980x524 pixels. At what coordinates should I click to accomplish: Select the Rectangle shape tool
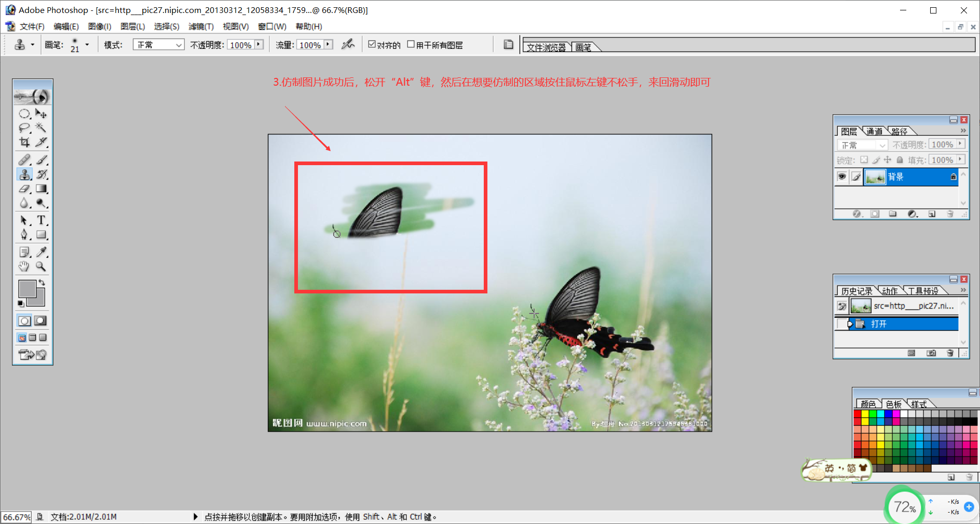pos(41,235)
